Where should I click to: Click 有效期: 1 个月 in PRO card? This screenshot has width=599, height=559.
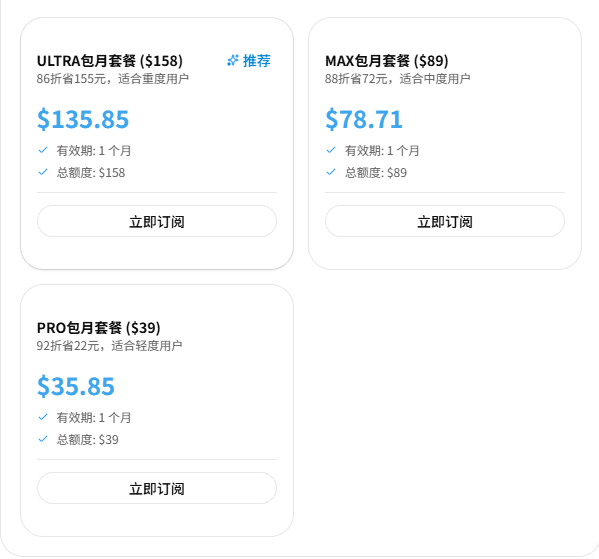(94, 418)
